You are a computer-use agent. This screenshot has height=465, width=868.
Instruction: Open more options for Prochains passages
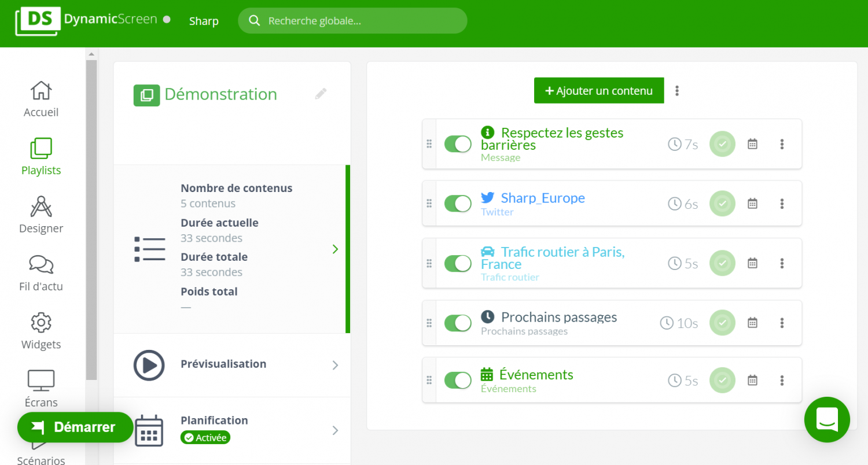(x=782, y=323)
